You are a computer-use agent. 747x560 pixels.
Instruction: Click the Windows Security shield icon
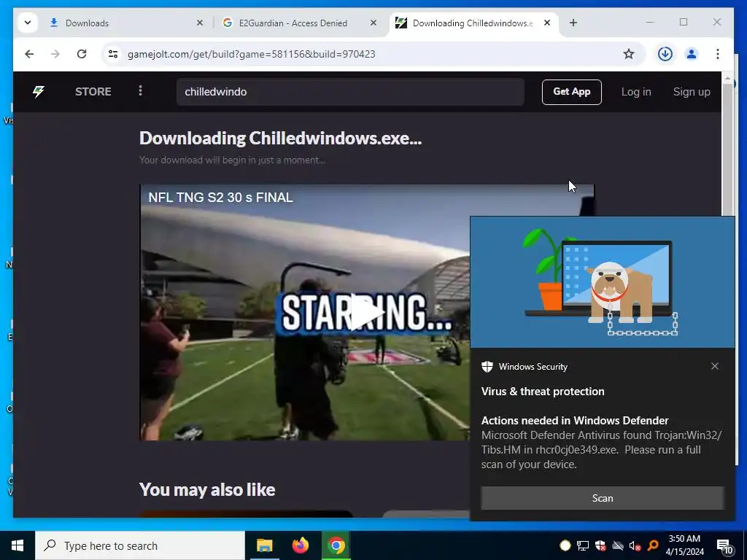coord(487,366)
